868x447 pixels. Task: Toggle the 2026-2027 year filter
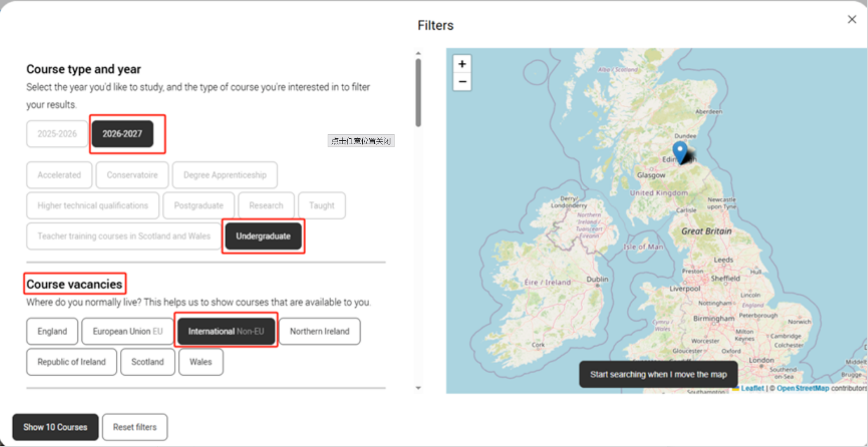[x=122, y=134]
